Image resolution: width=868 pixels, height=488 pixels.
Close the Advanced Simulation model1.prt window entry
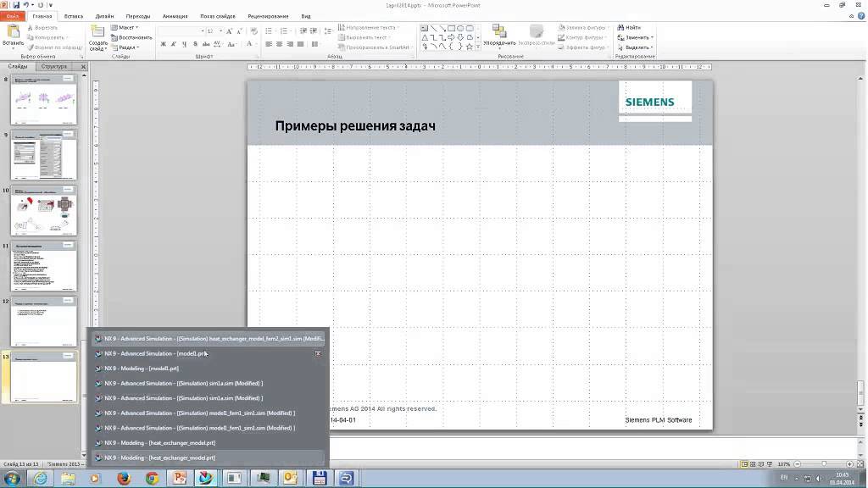point(318,353)
